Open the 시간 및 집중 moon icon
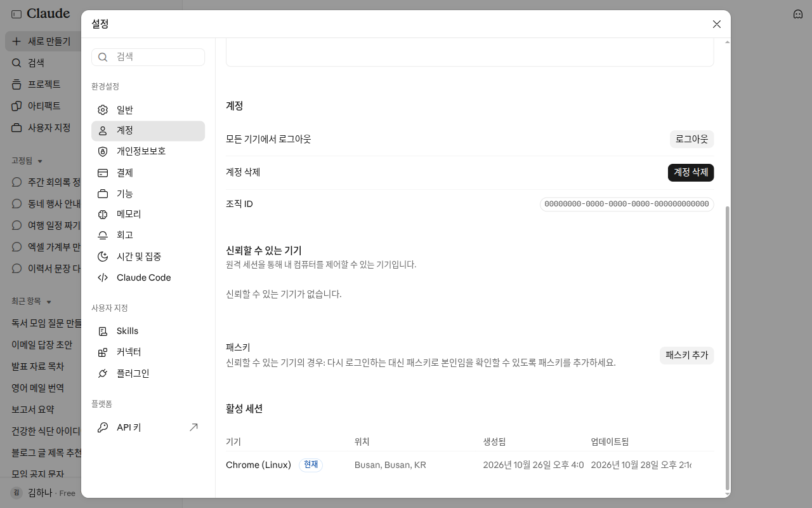This screenshot has width=812, height=508. click(x=103, y=257)
